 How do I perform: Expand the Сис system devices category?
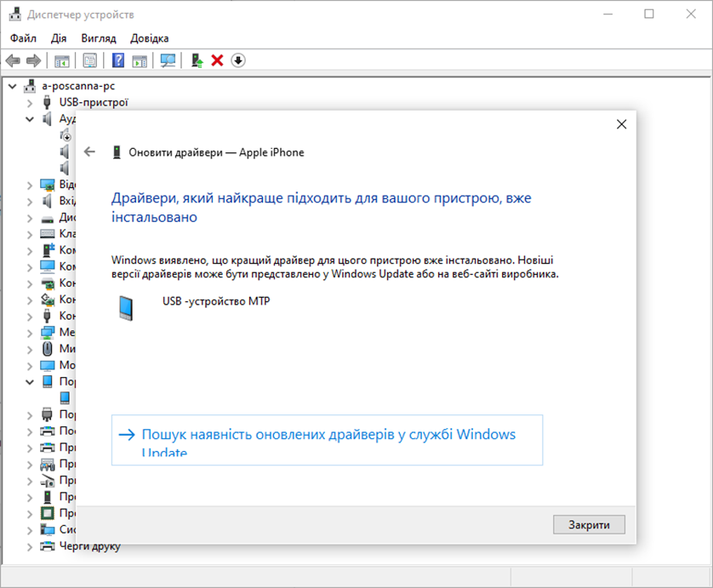30,530
